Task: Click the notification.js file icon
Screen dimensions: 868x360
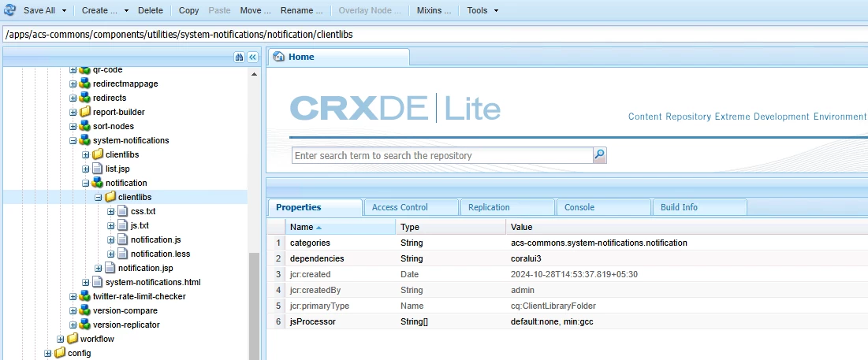Action: [122, 239]
